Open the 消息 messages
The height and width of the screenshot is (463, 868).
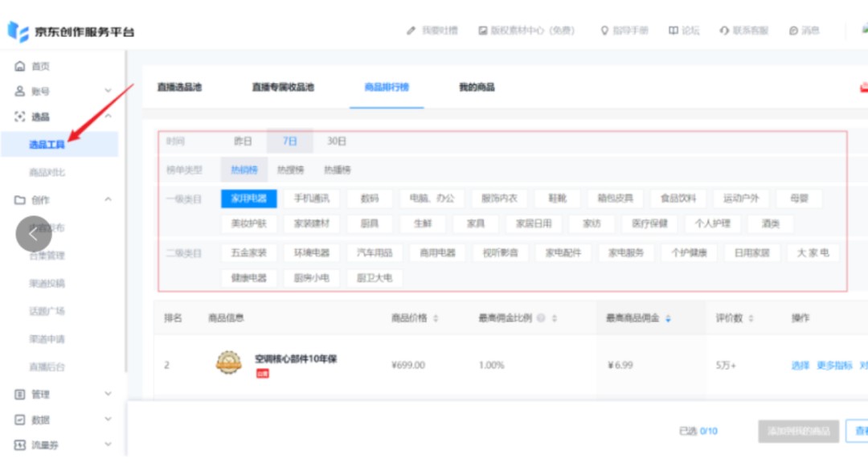[804, 31]
